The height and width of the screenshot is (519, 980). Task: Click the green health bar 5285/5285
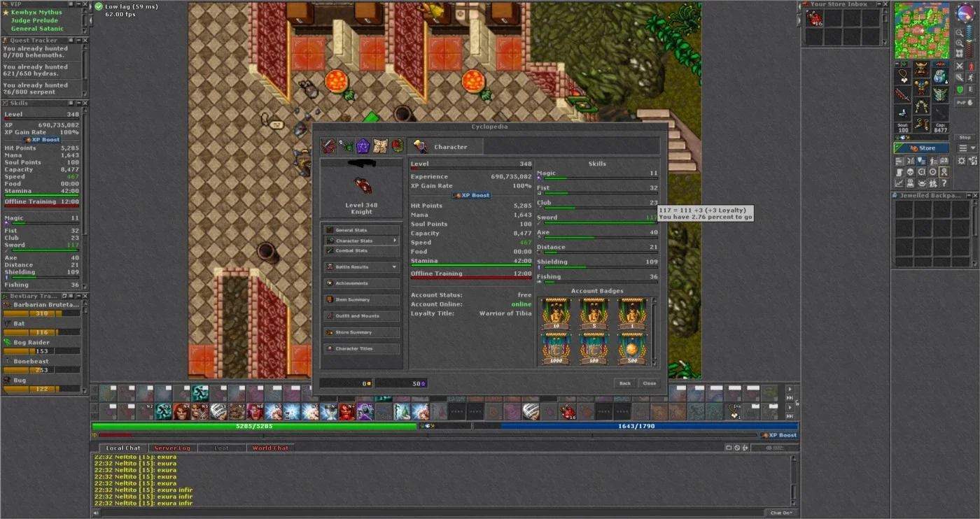pyautogui.click(x=253, y=425)
